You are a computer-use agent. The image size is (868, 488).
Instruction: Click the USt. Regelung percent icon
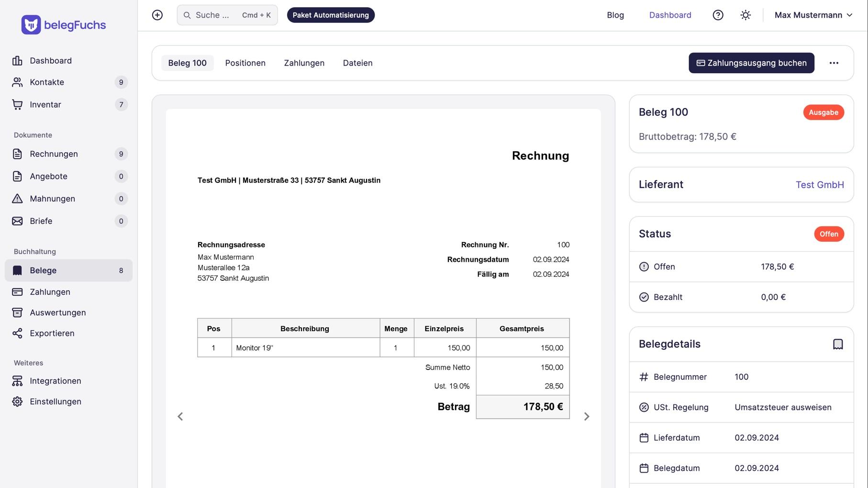pyautogui.click(x=644, y=407)
